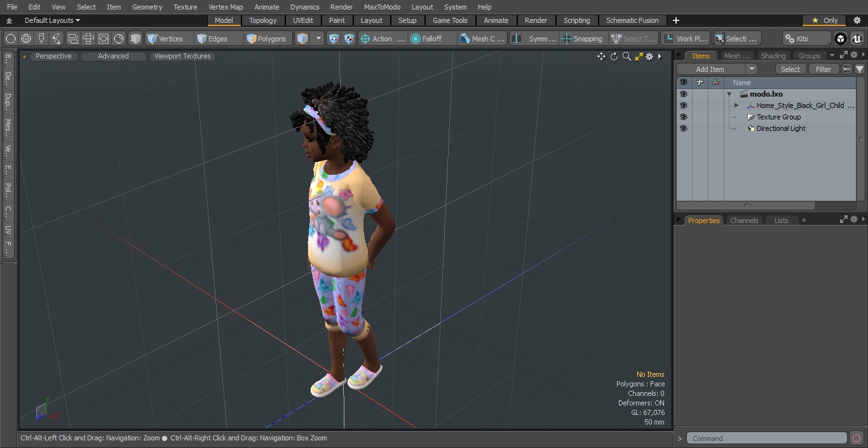Click the orange viewport maximize icon
The image size is (868, 448).
click(x=639, y=57)
